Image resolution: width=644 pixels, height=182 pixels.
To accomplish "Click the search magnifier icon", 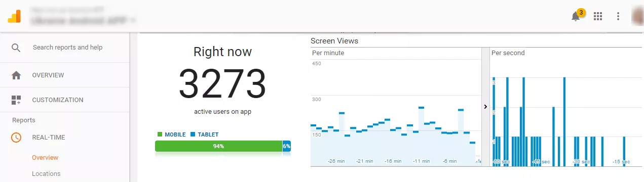I will click(16, 48).
